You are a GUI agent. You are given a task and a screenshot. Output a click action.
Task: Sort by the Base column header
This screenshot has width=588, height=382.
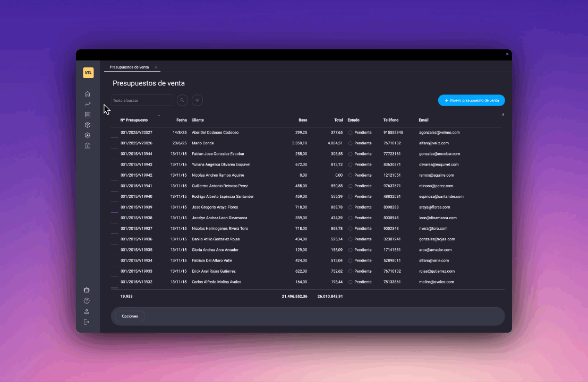303,120
